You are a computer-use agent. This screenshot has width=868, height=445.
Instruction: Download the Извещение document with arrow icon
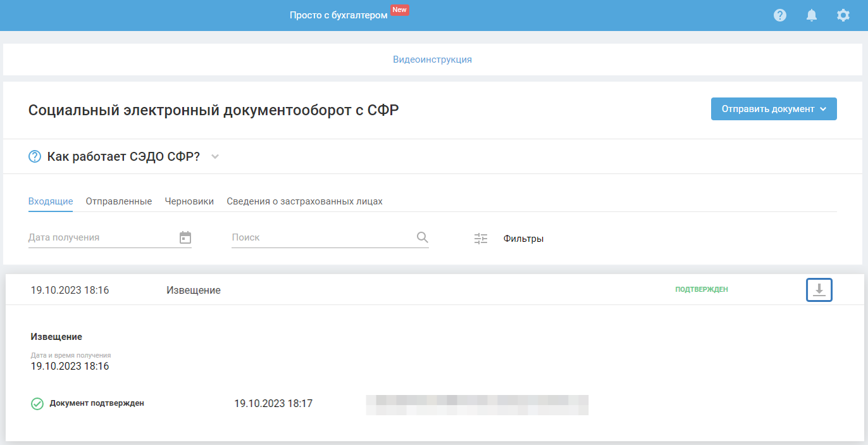[x=819, y=290]
